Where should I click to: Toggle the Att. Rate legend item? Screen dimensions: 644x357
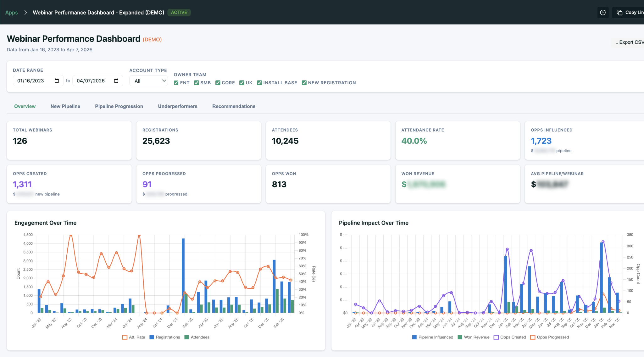[x=133, y=337]
